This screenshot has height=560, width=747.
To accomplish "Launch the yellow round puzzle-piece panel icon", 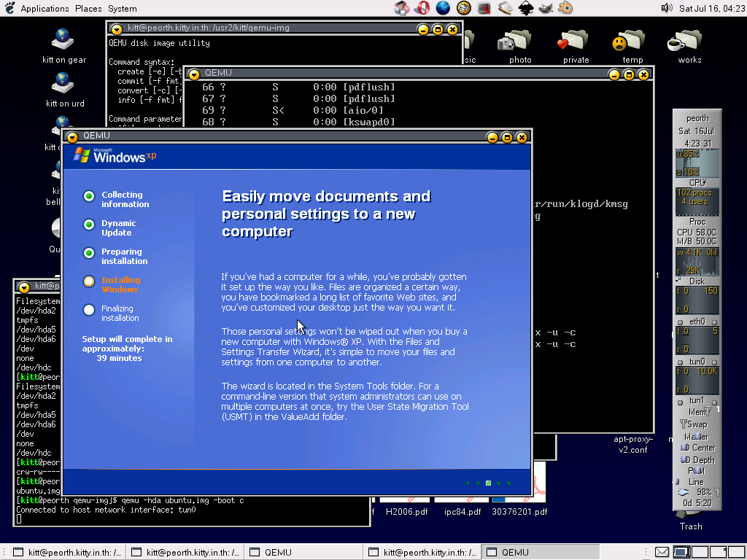I will click(463, 8).
